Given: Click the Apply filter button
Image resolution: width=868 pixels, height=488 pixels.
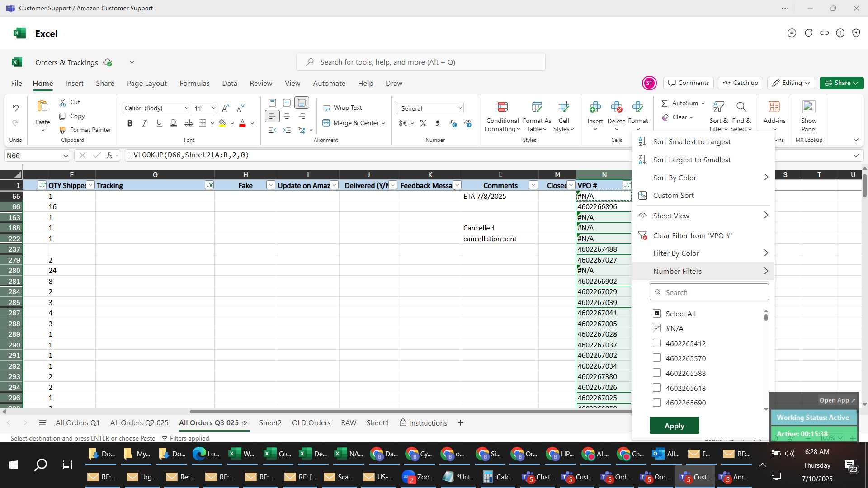Looking at the screenshot, I should point(674,426).
